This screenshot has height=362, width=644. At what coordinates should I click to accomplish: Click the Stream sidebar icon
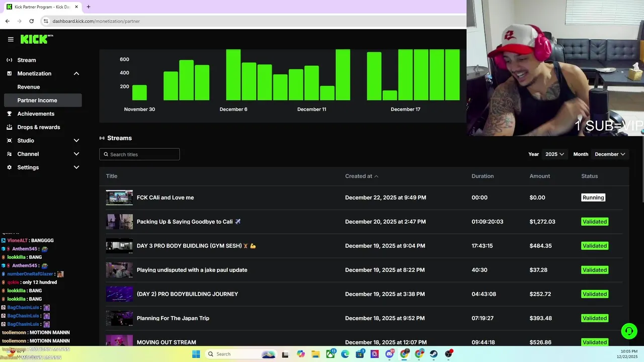(9, 60)
